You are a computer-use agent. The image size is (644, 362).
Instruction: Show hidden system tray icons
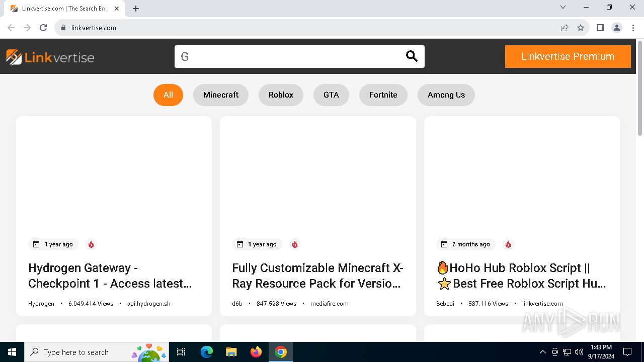pos(542,352)
